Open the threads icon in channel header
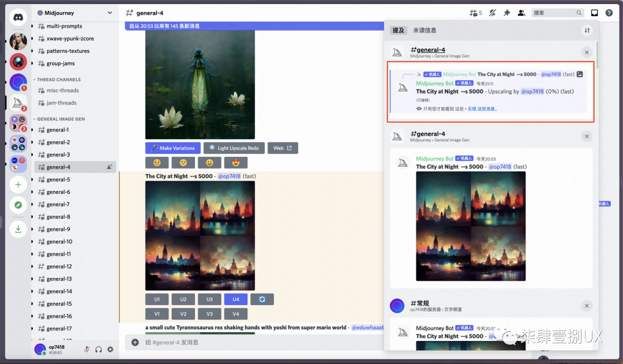 pos(475,13)
